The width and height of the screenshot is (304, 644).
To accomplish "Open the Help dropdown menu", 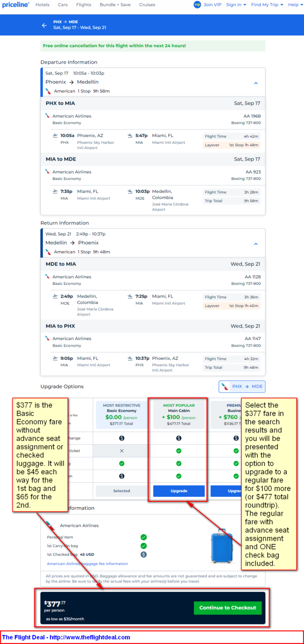I will point(295,5).
